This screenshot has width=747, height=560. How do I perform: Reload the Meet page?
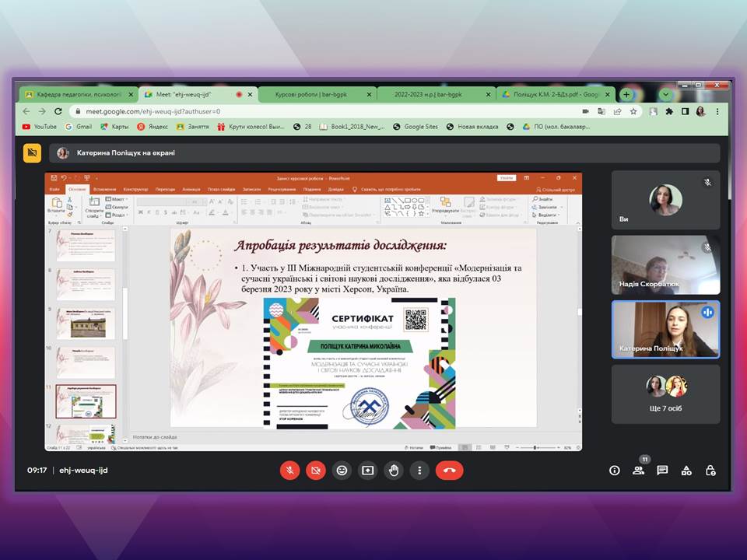click(x=58, y=111)
